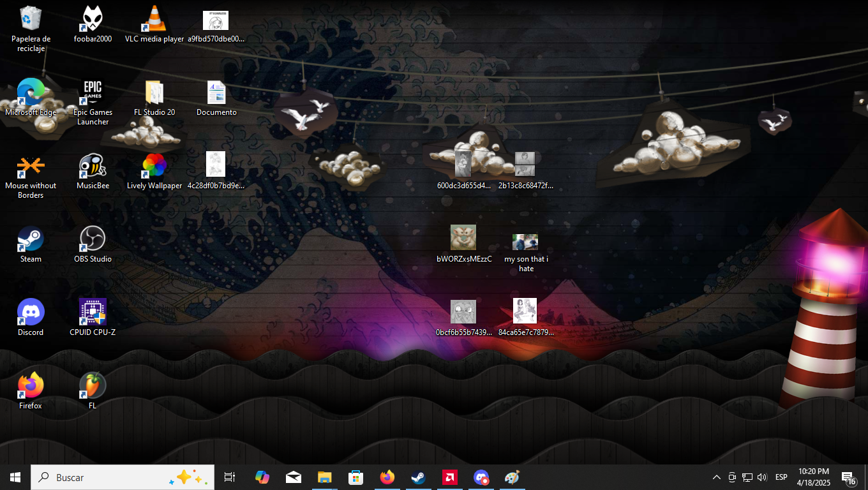The width and height of the screenshot is (868, 490).
Task: Open the notification center with 16 alerts
Action: pos(849,477)
